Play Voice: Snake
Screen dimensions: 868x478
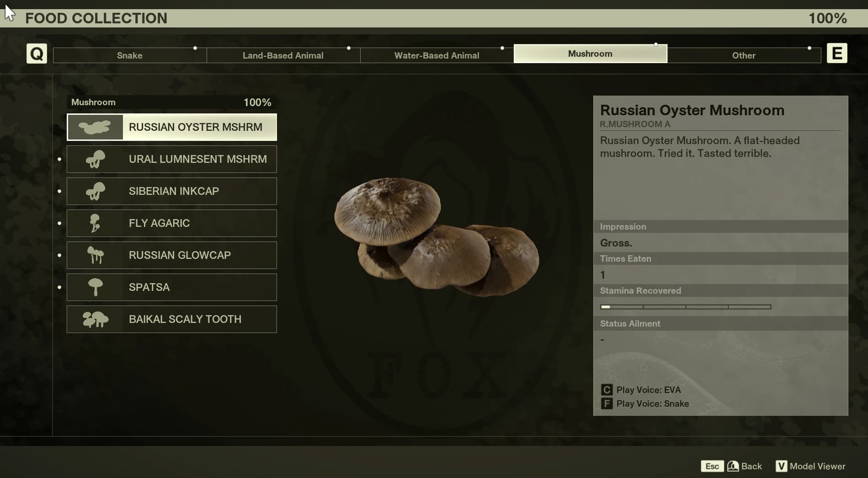(652, 403)
